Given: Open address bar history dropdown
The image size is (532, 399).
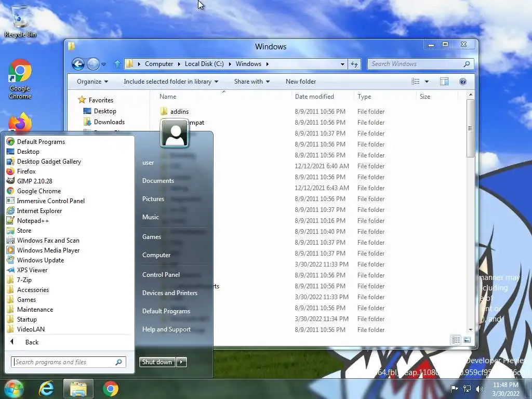Looking at the screenshot, I should click(x=342, y=64).
